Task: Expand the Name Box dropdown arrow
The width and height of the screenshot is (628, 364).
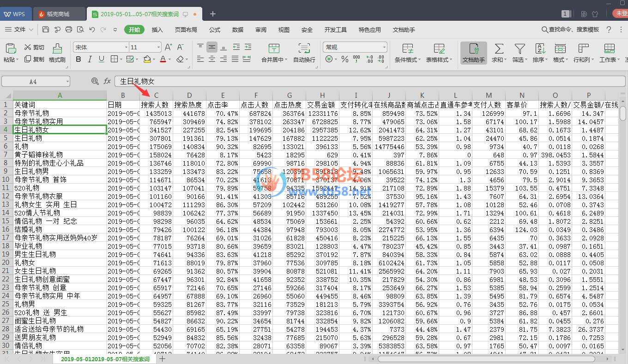Action: tap(67, 82)
